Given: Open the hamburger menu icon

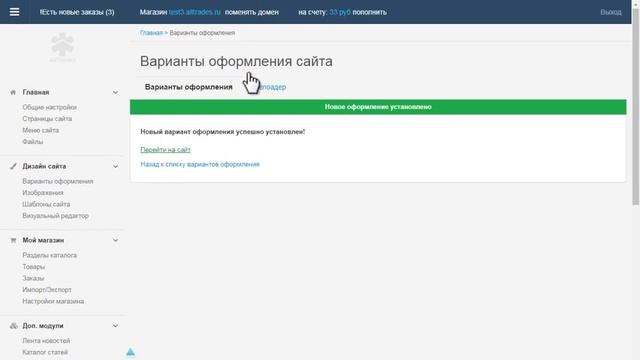Looking at the screenshot, I should (14, 12).
